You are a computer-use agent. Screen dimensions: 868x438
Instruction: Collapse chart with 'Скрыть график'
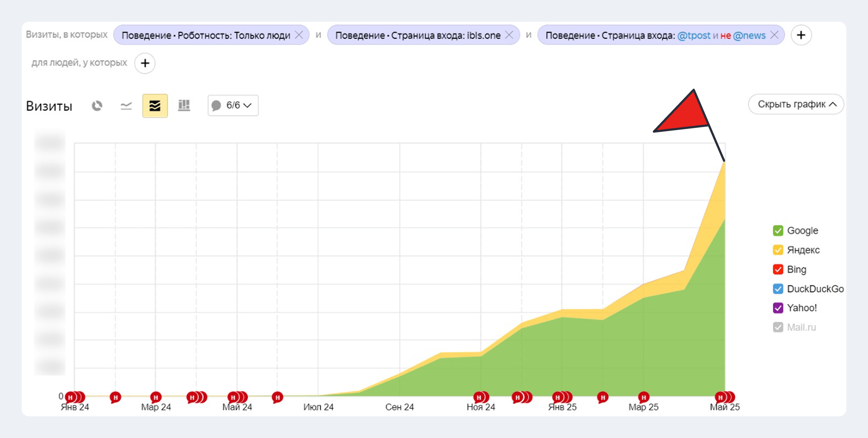(796, 105)
